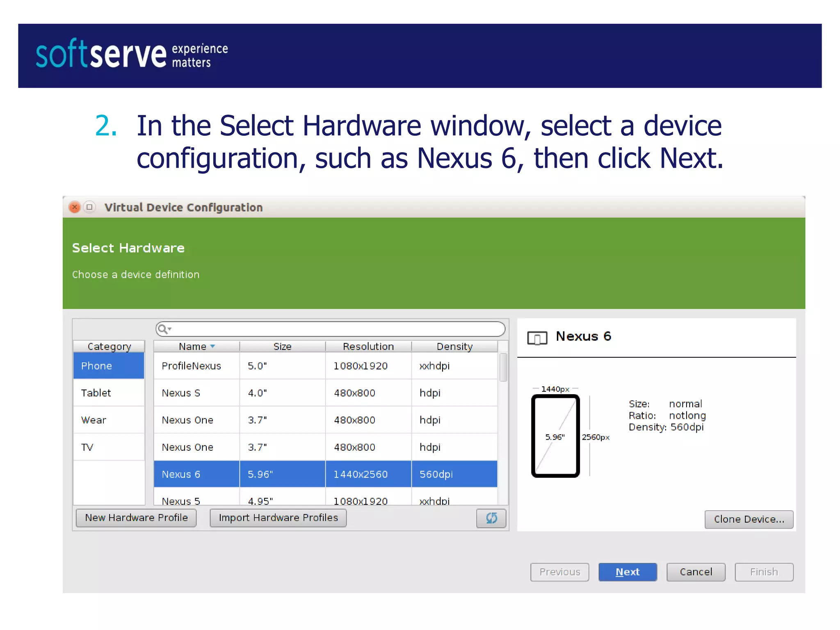Sort by Name column arrow

(212, 347)
